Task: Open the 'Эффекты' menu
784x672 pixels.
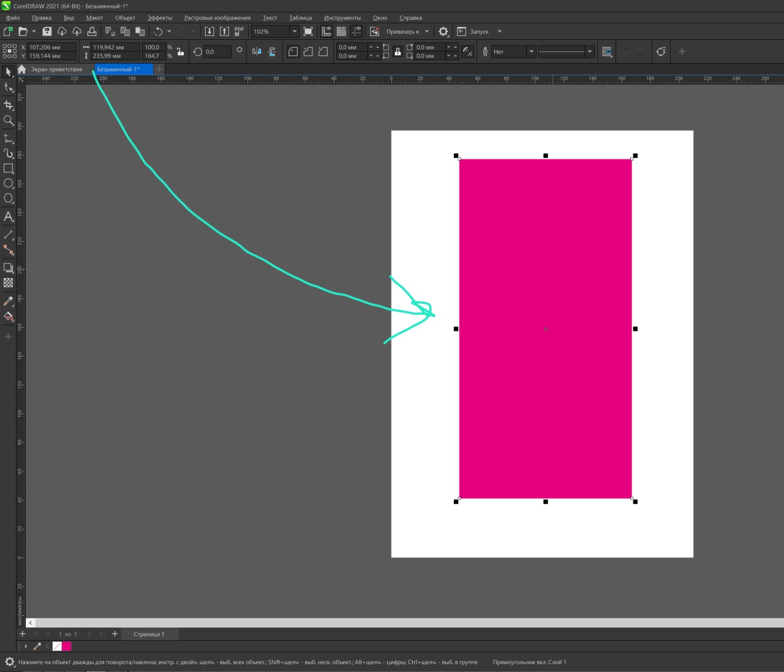Action: coord(159,18)
